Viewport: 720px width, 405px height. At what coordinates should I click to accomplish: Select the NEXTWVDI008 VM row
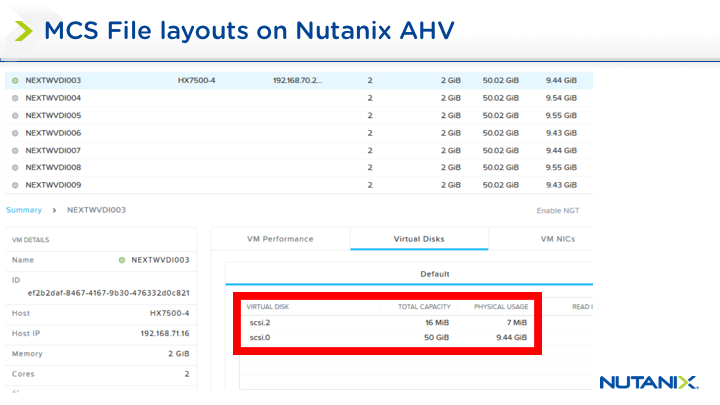(299, 168)
